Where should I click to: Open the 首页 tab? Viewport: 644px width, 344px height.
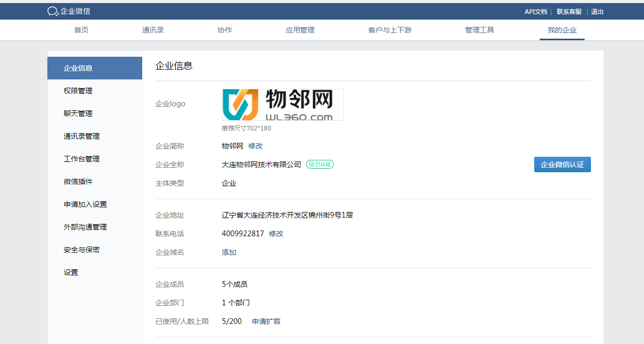81,30
